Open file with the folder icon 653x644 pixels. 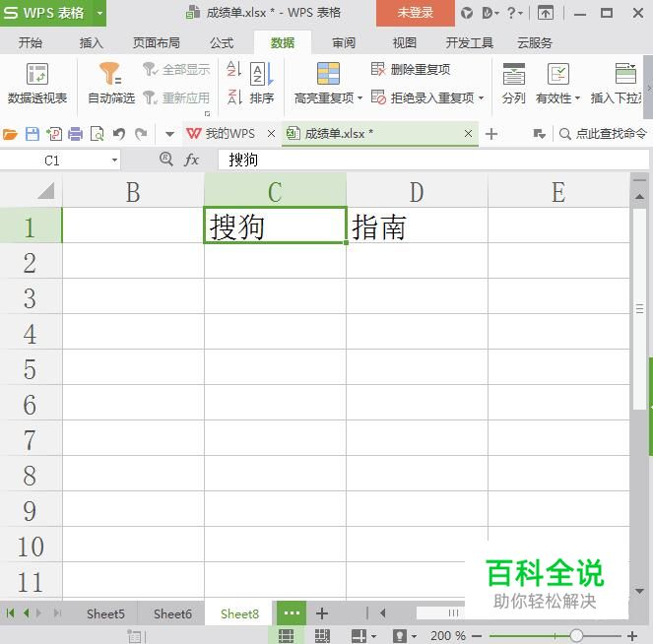coord(10,135)
